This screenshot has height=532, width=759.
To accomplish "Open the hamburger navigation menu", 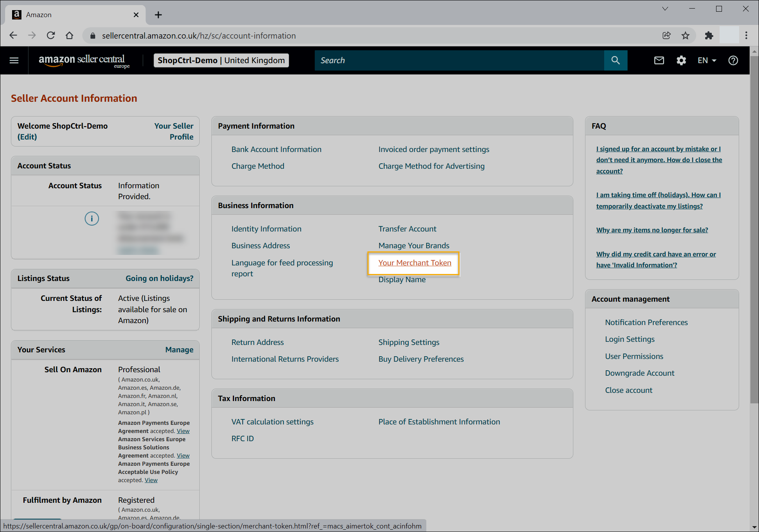I will 14,60.
